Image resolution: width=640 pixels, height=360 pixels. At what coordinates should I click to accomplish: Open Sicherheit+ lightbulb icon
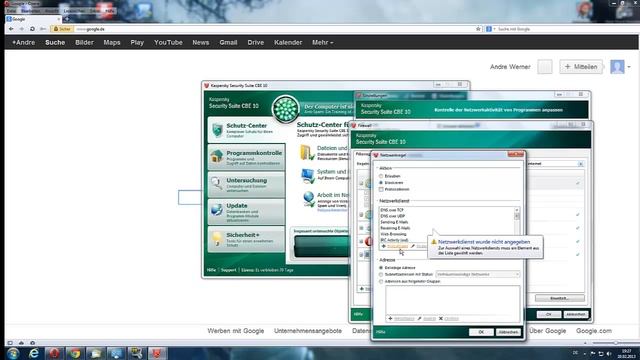[x=217, y=238]
